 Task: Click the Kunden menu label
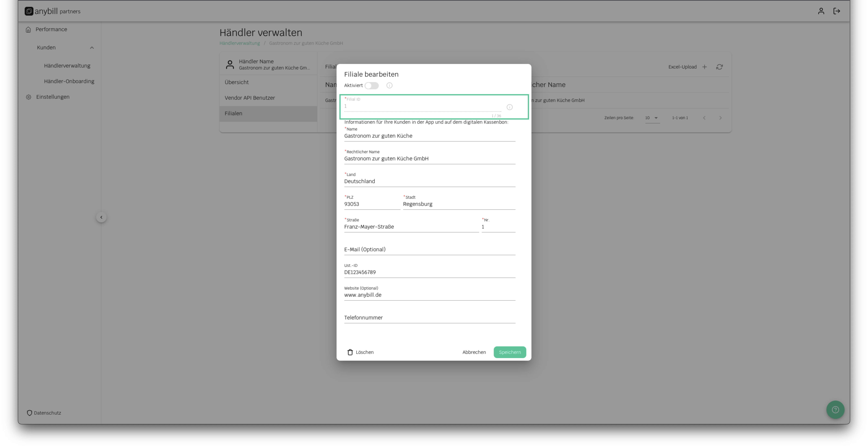(x=46, y=48)
